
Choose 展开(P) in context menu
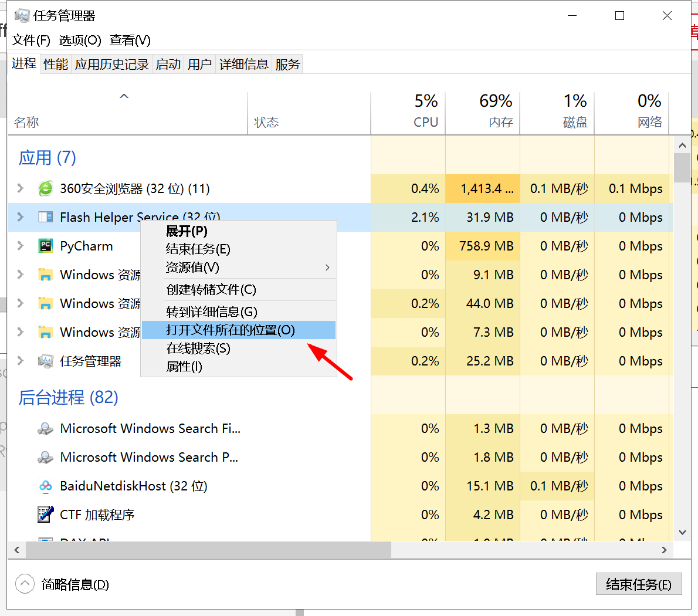click(x=239, y=231)
